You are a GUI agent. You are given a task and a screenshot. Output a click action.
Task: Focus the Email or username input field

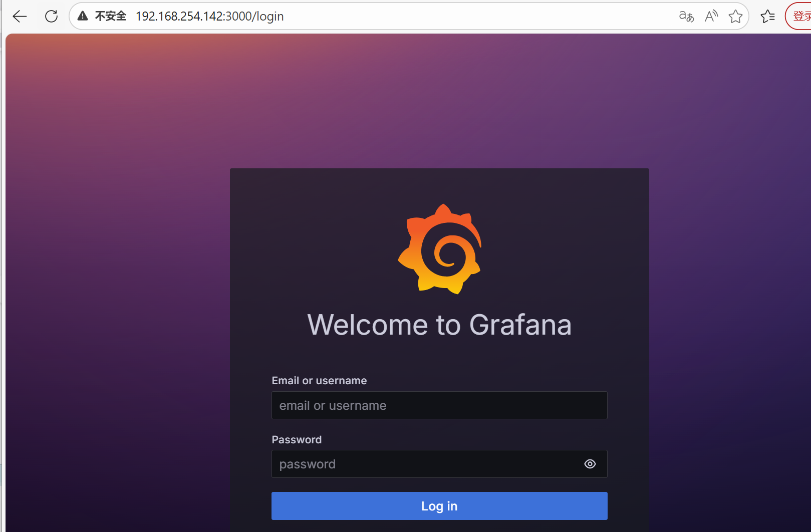point(439,405)
